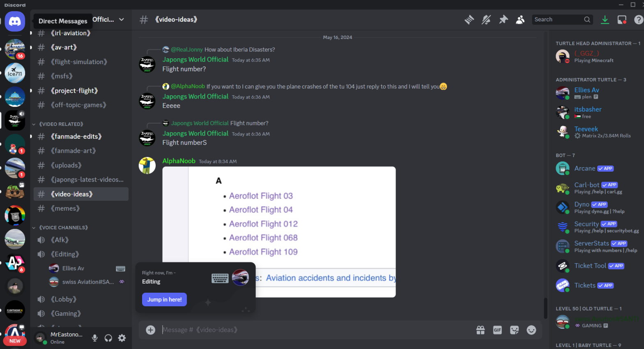Open the msfs channel
Image resolution: width=644 pixels, height=349 pixels.
[x=81, y=76]
